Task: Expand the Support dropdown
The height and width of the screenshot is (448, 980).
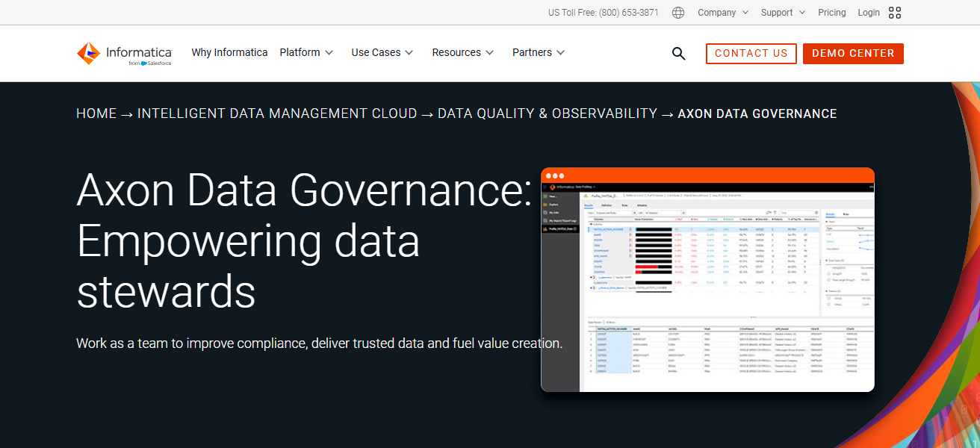Action: [783, 13]
